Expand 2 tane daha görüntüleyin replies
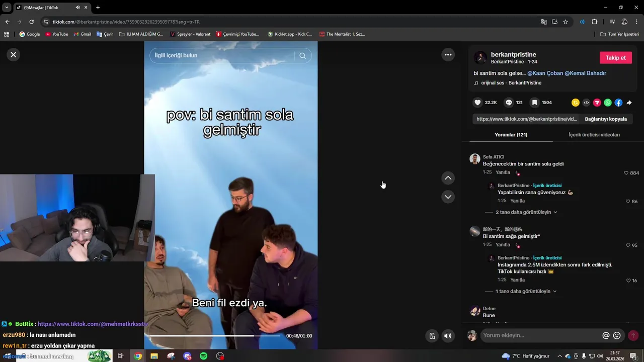 [526, 212]
